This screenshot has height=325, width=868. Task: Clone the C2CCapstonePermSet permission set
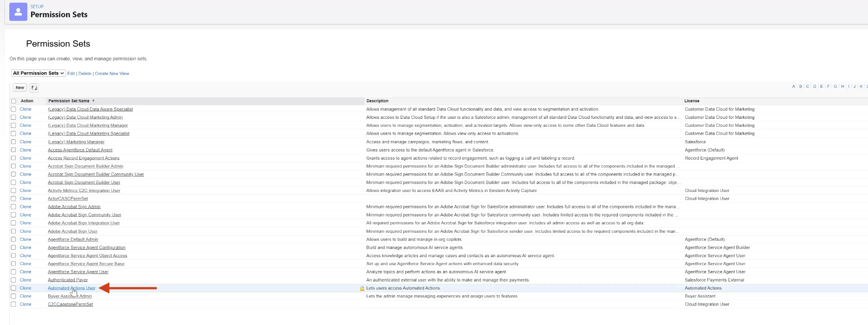click(26, 304)
